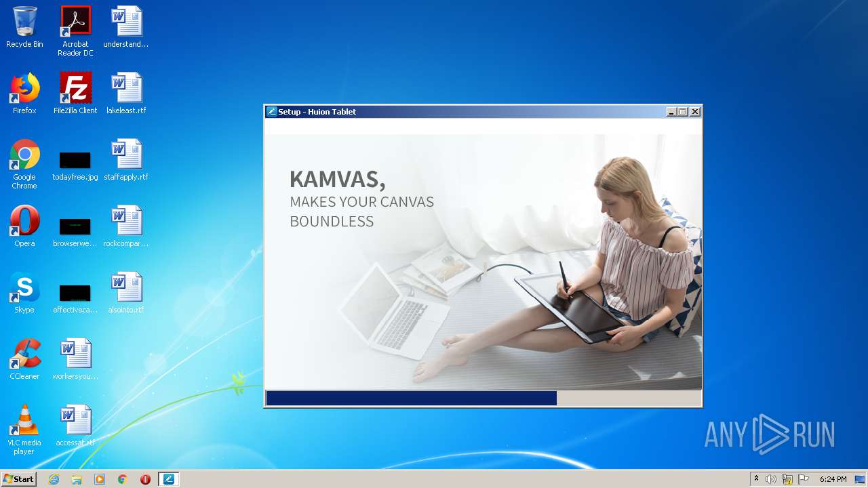The image size is (868, 488).
Task: Select the effectiveca… image file
Action: [x=75, y=298]
